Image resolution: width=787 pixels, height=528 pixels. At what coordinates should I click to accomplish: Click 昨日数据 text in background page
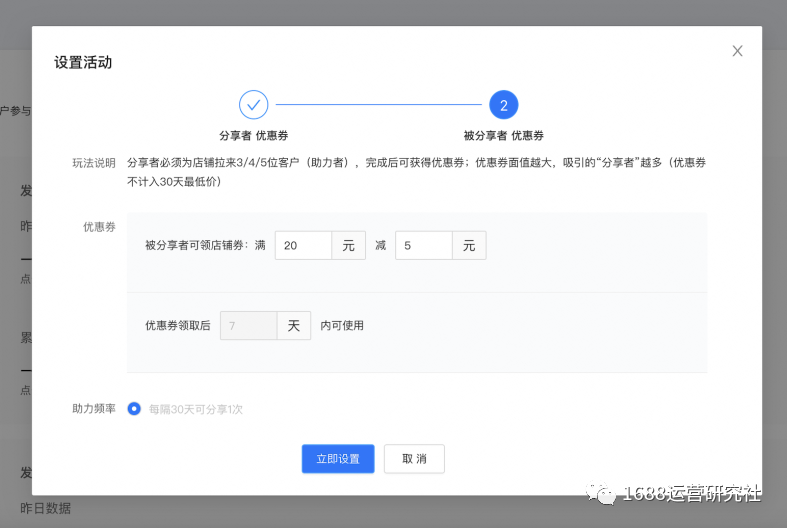coord(46,508)
